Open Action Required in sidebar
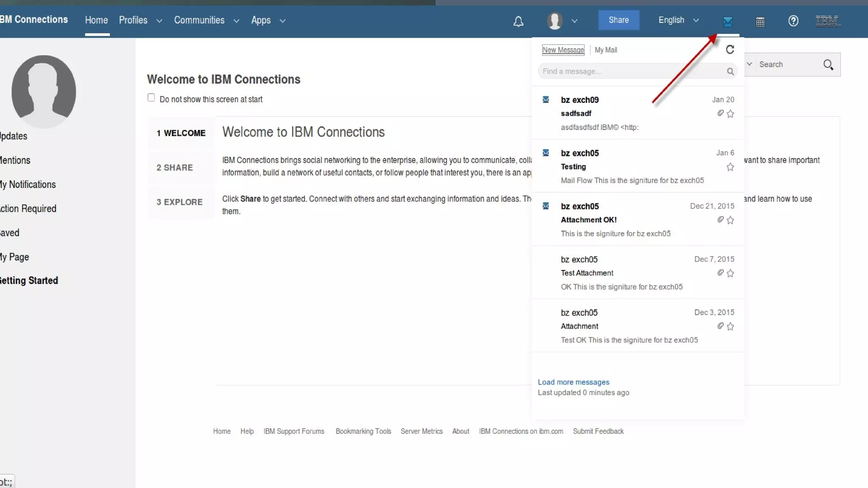Viewport: 868px width, 488px height. (x=28, y=208)
